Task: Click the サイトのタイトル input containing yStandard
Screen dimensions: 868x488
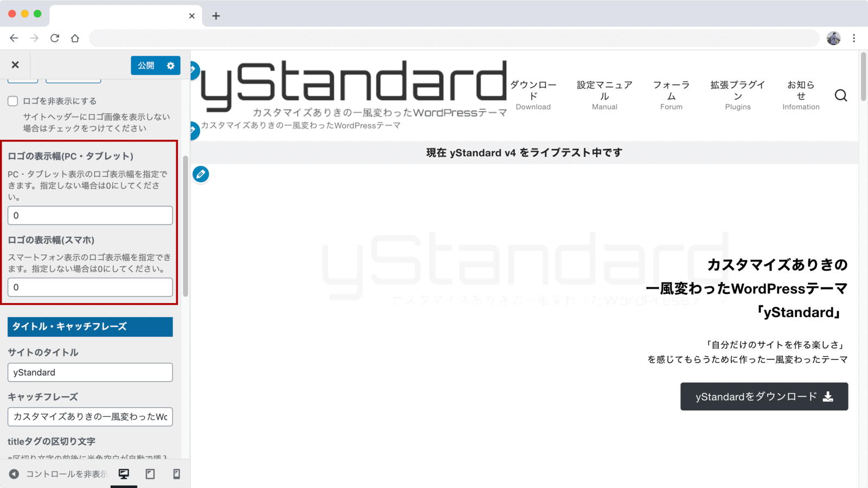Action: click(90, 373)
